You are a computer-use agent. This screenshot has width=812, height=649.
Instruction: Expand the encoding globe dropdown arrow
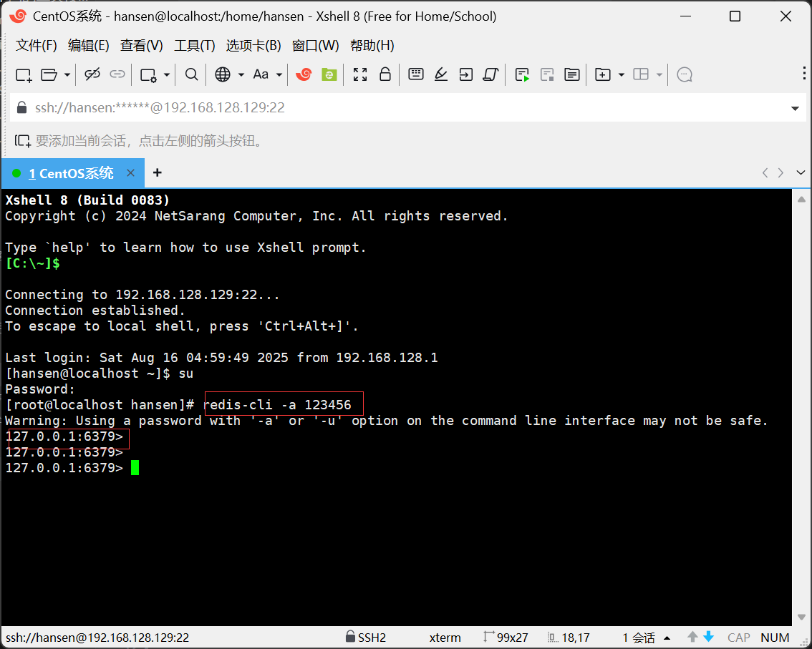coord(241,74)
